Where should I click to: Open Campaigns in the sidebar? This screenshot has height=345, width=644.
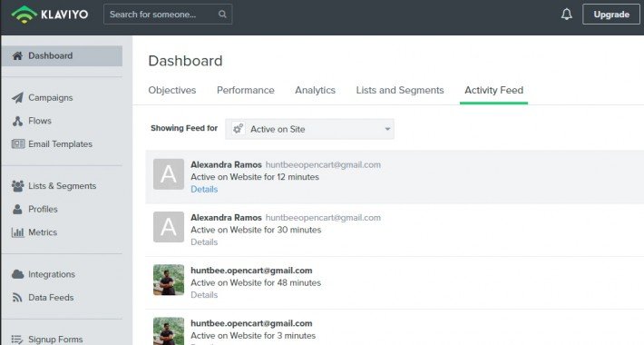(51, 97)
